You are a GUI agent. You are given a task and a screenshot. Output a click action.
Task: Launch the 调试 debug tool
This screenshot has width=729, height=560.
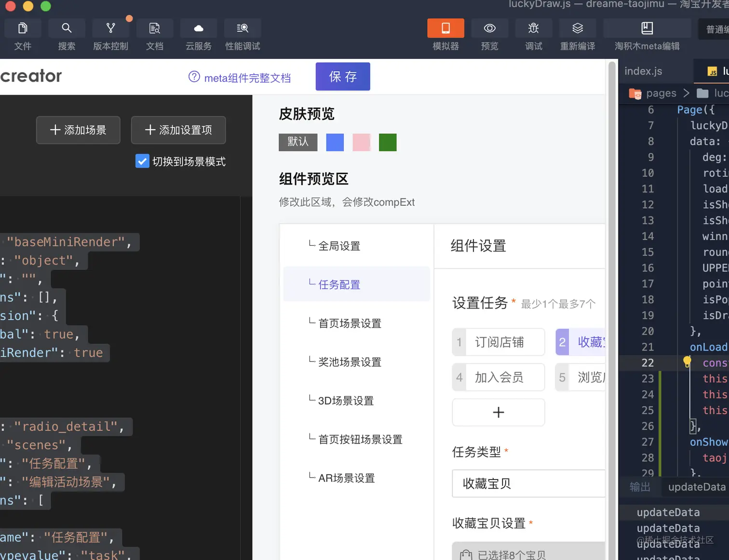[533, 35]
